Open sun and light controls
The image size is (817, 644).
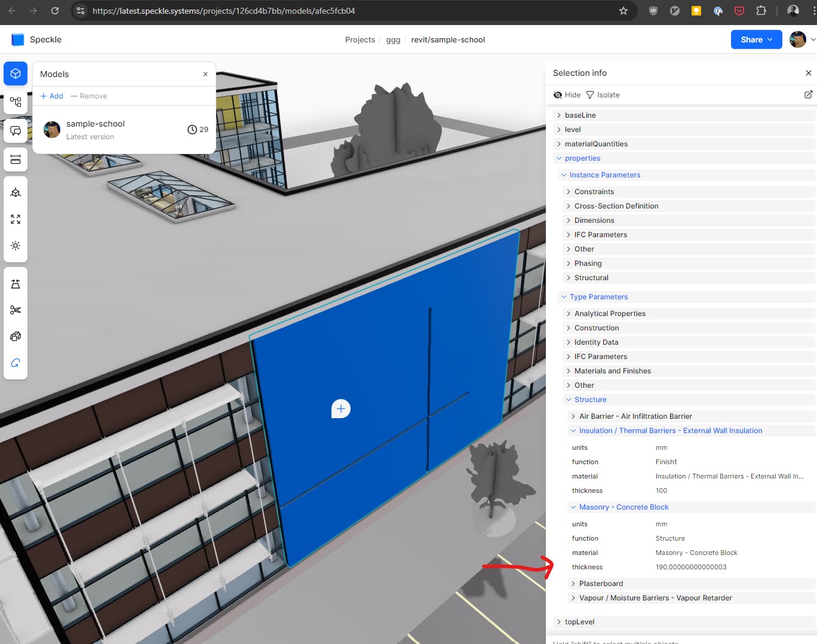click(16, 246)
